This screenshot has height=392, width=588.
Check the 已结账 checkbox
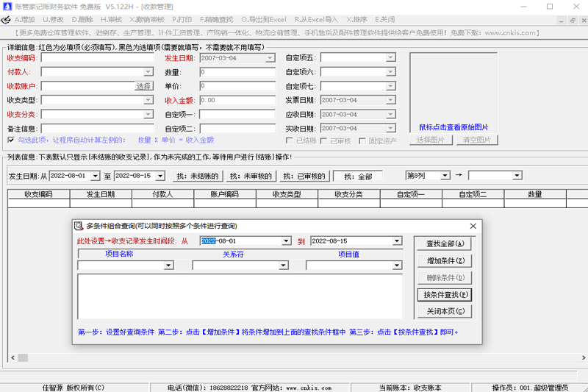point(290,140)
